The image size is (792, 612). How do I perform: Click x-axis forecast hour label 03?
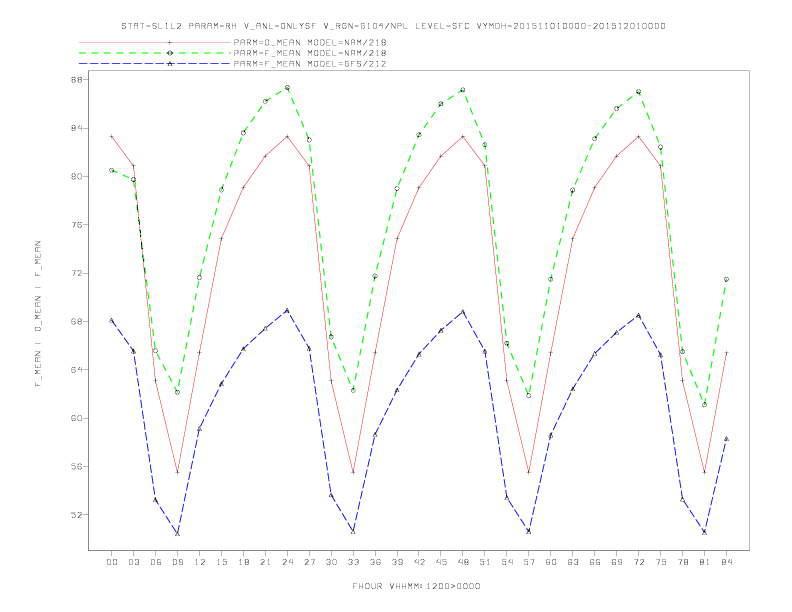[134, 562]
